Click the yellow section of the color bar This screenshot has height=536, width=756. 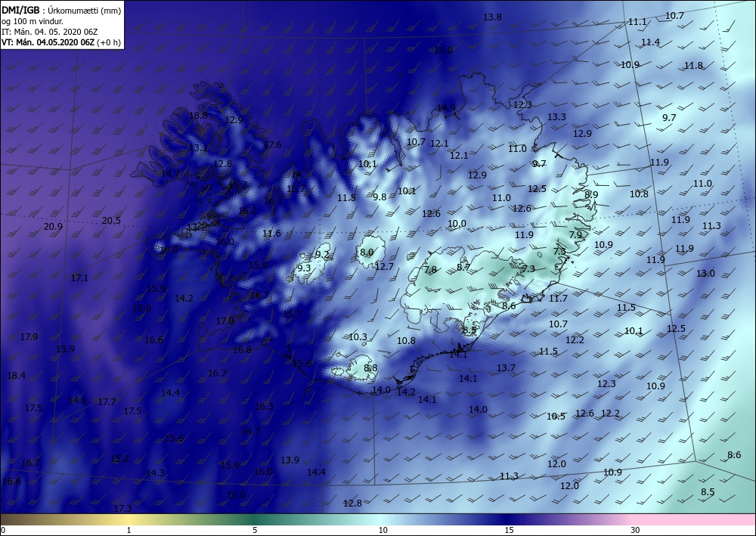click(x=128, y=519)
